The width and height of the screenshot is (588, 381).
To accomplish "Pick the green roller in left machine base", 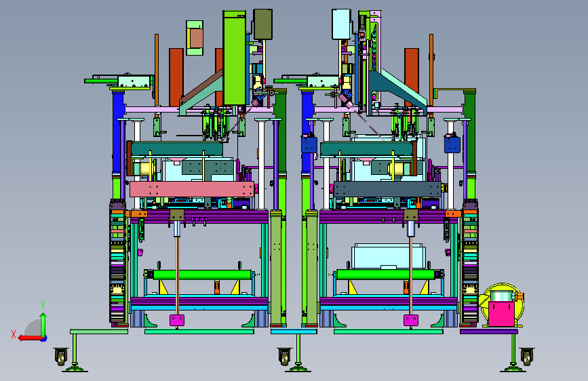I will click(203, 275).
